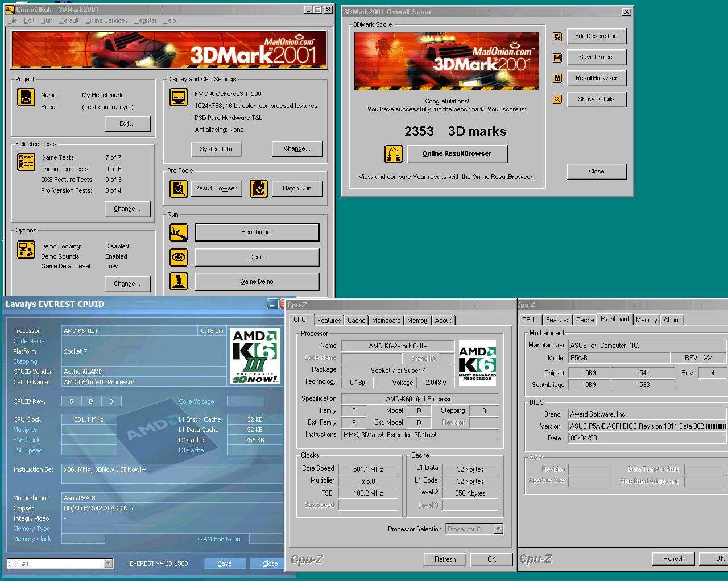Click the Display and CPU Settings monitor icon
Image resolution: width=728 pixels, height=582 pixels.
click(x=179, y=97)
